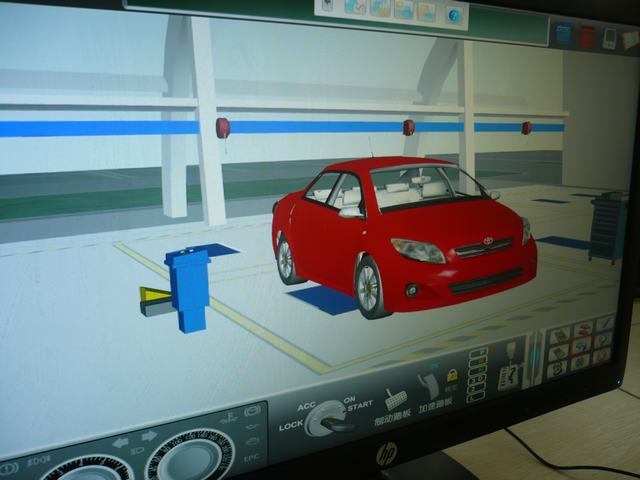Click the parking brake warning indicator on dashboard

(9, 469)
